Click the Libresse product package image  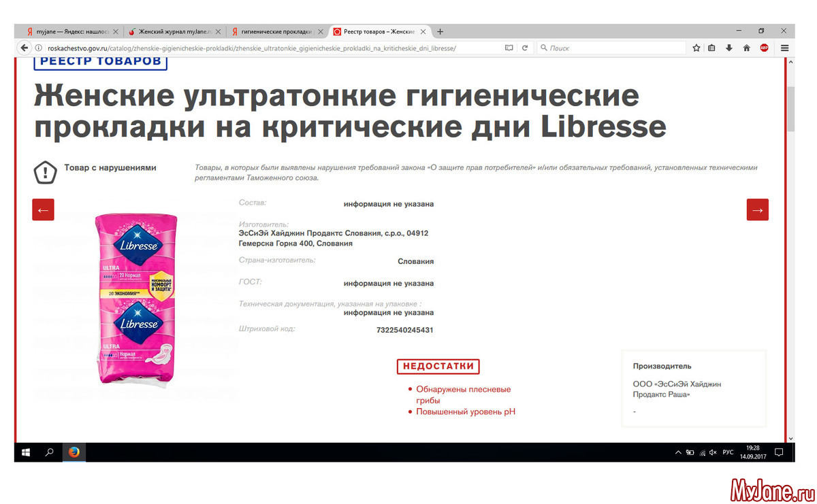click(135, 299)
